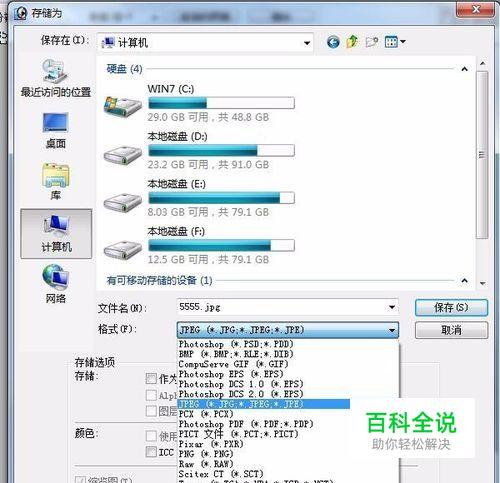Toggle the ICC profile checkbox

(x=151, y=452)
